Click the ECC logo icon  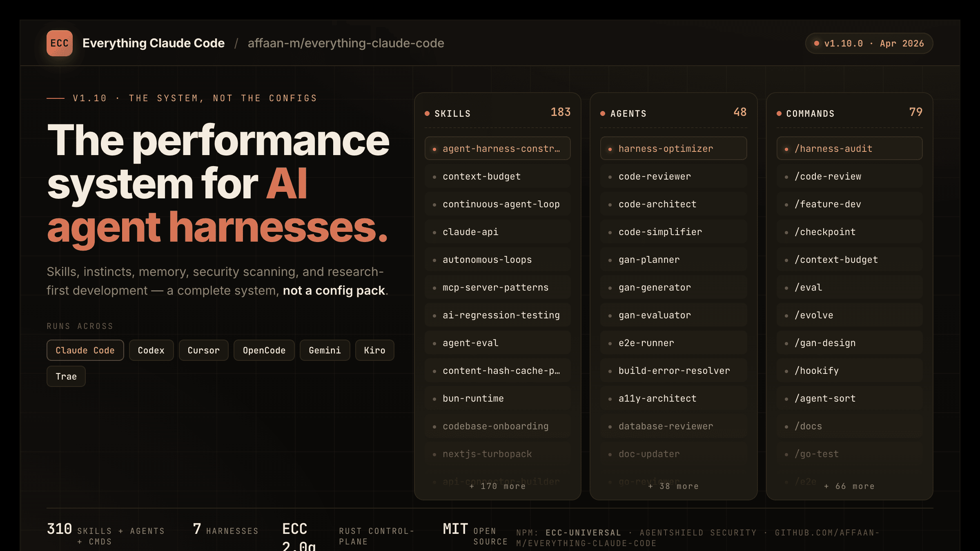click(60, 43)
